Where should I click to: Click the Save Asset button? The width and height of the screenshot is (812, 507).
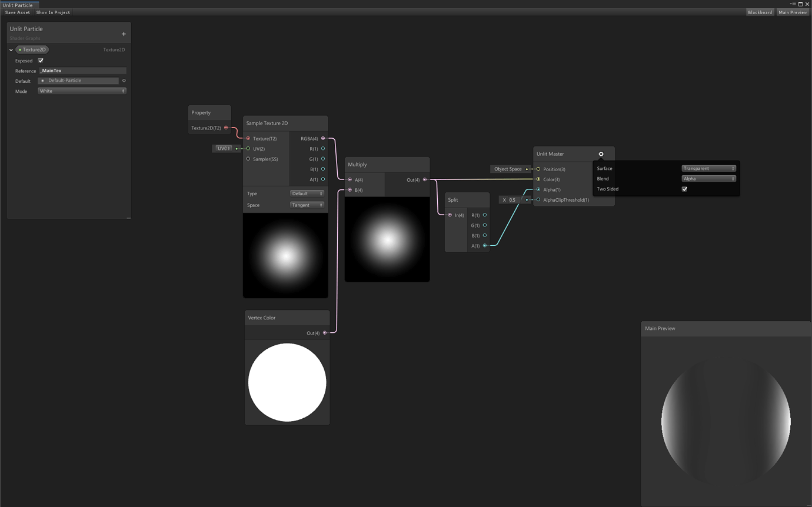click(18, 12)
